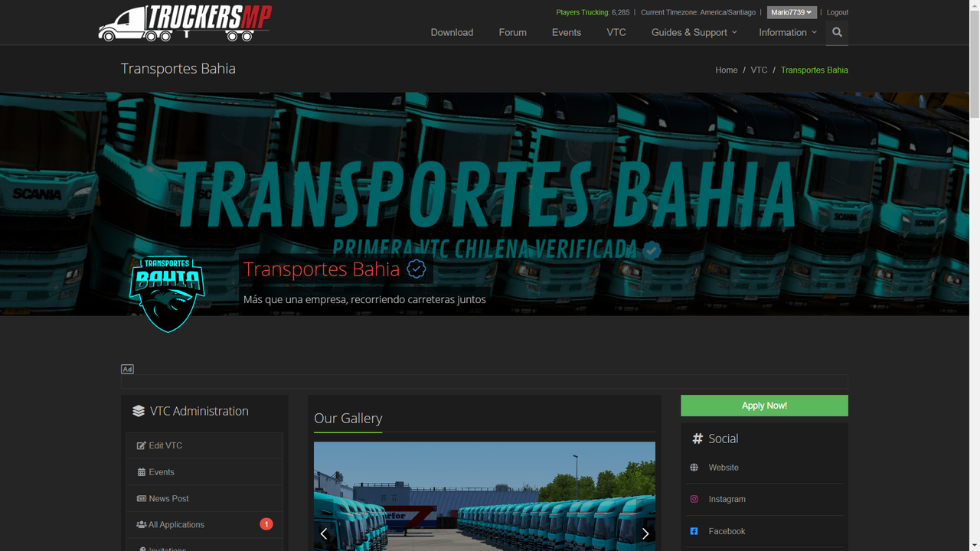Click the Events calendar icon
Viewport: 980px width, 551px height.
pyautogui.click(x=142, y=472)
